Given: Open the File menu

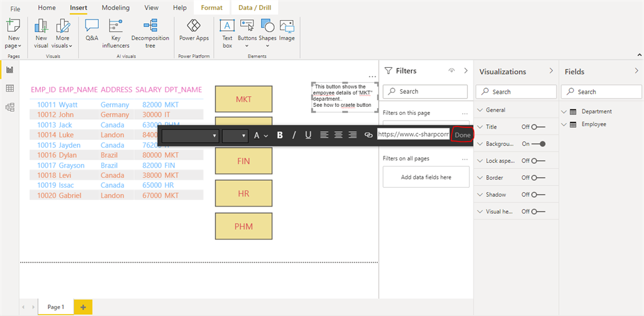Looking at the screenshot, I should (15, 9).
